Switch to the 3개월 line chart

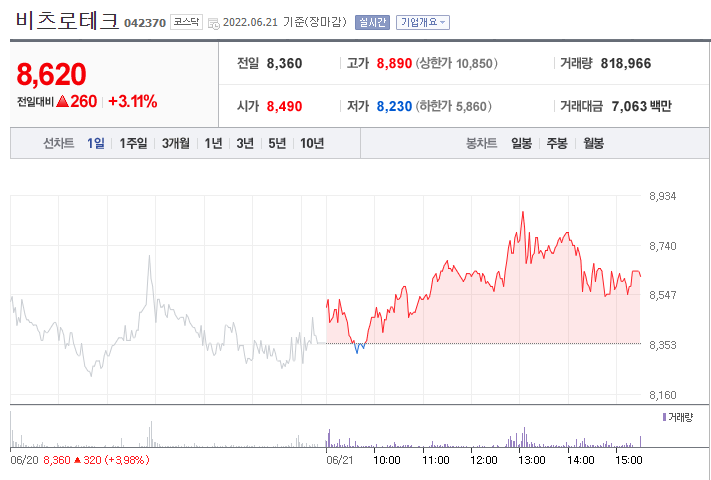point(176,144)
